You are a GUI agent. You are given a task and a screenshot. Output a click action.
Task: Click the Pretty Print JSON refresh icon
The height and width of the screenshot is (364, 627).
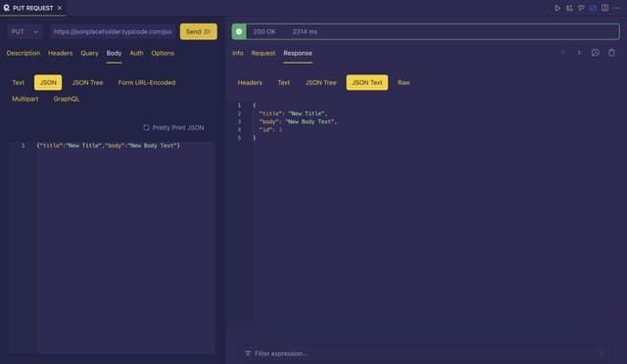pos(146,127)
